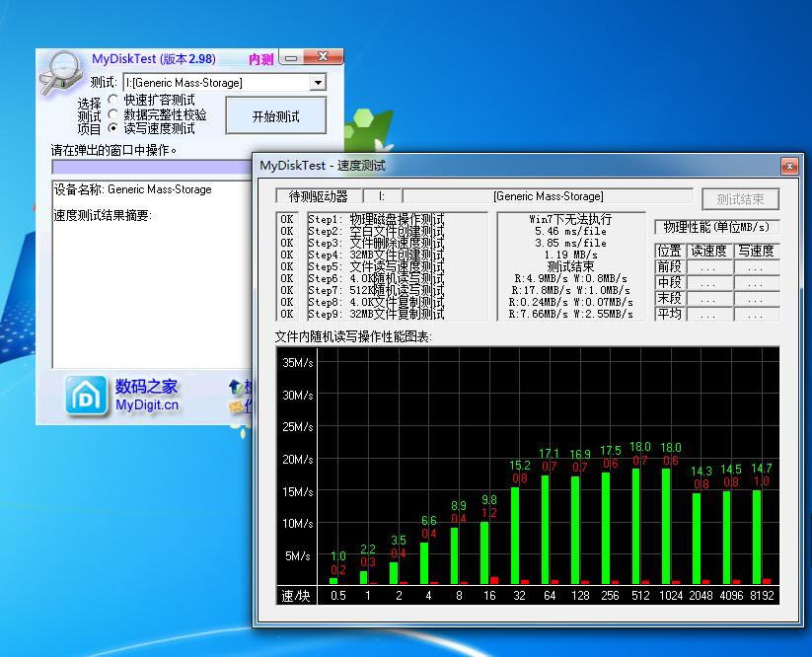
Task: Close the speed test (速度测试) window
Action: click(788, 166)
